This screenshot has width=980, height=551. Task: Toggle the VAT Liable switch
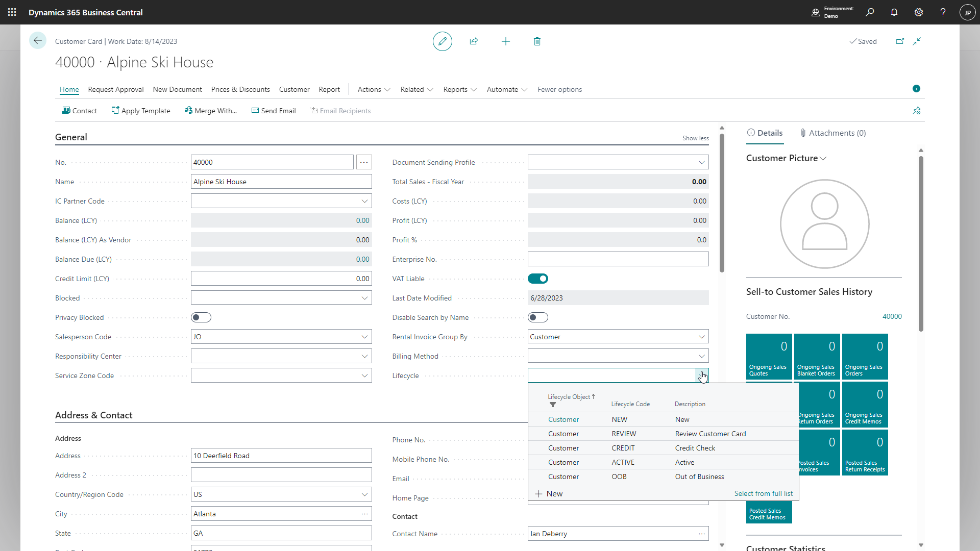pos(538,279)
